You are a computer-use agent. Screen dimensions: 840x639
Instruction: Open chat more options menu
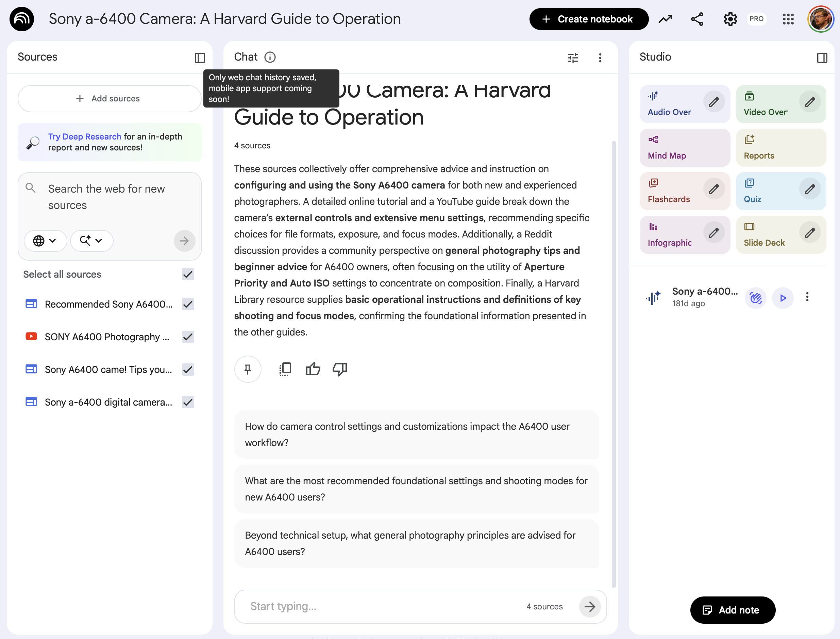coord(600,58)
